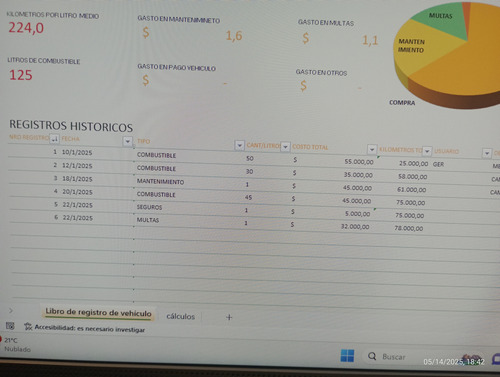Open the COSTO TOTAL column filter dropdown

pos(372,150)
